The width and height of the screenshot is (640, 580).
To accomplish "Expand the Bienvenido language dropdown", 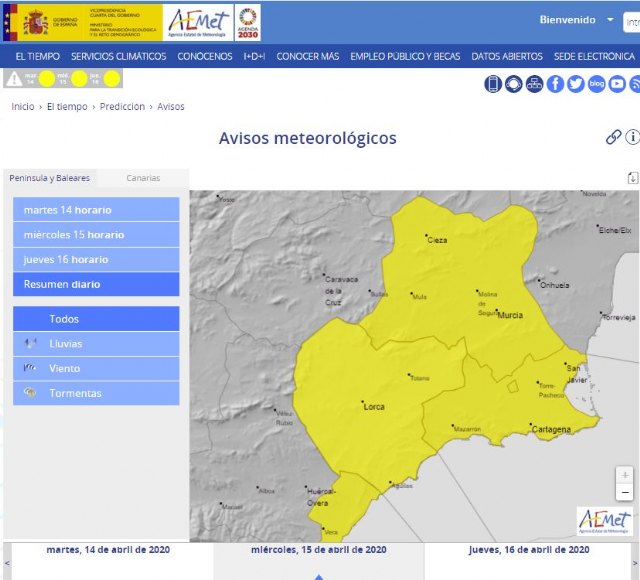I will [610, 20].
